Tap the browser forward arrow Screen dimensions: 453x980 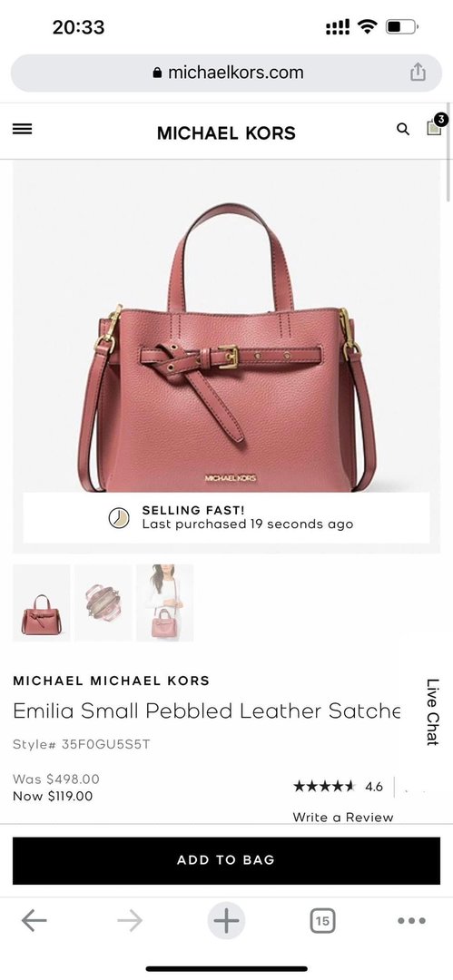pos(130,920)
